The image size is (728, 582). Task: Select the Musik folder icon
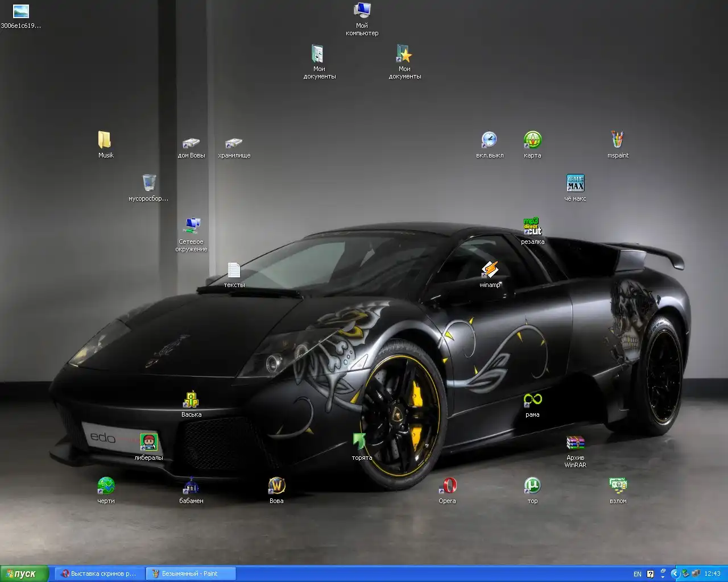105,140
